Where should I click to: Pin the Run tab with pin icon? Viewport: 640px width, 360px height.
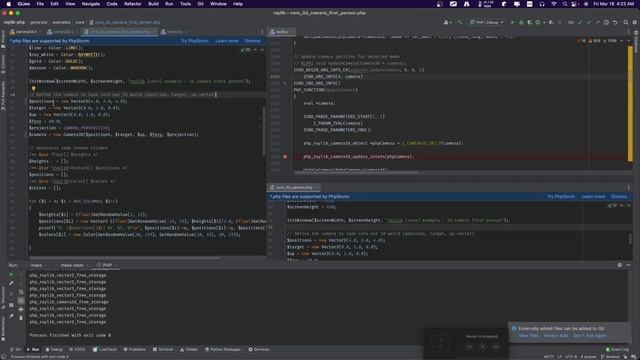[x=11, y=316]
